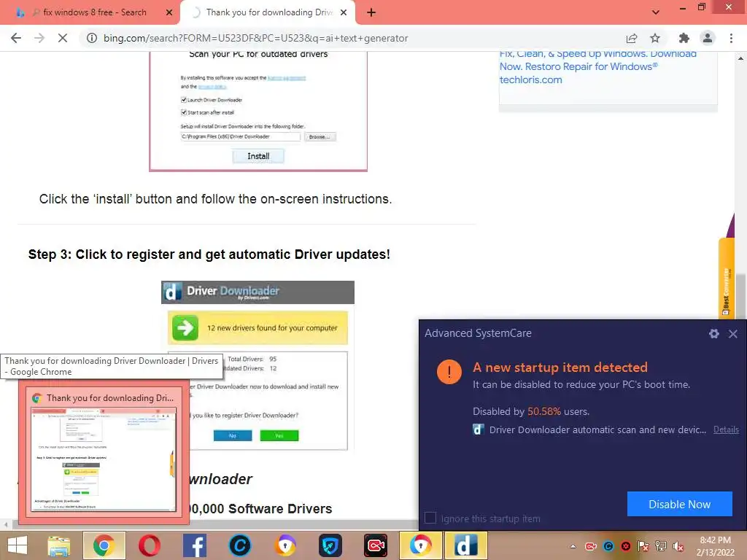This screenshot has height=560, width=747.
Task: Share this page icon in address bar
Action: coord(632,38)
